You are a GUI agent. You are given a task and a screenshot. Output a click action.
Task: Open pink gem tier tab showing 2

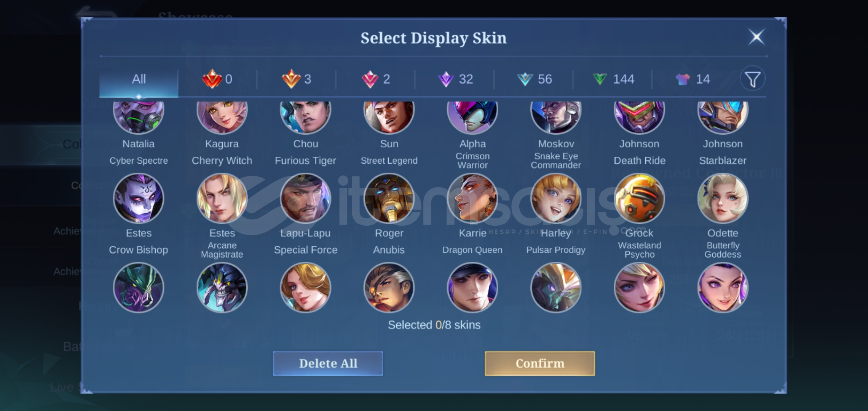pos(375,79)
